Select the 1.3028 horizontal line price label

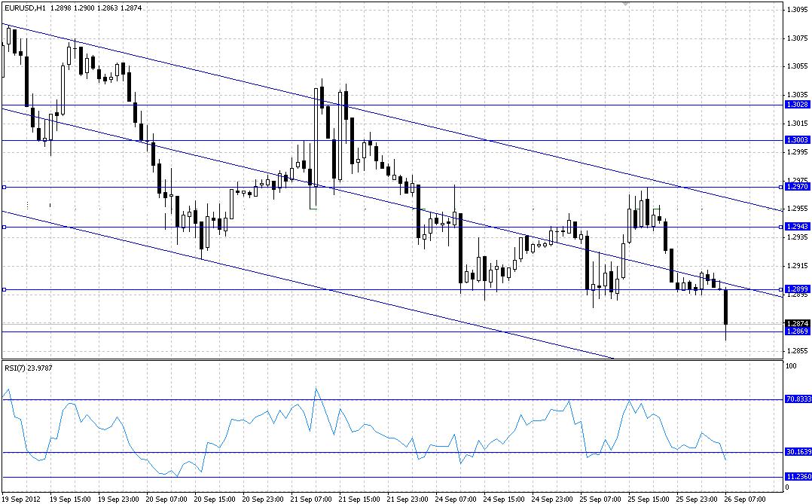[798, 105]
